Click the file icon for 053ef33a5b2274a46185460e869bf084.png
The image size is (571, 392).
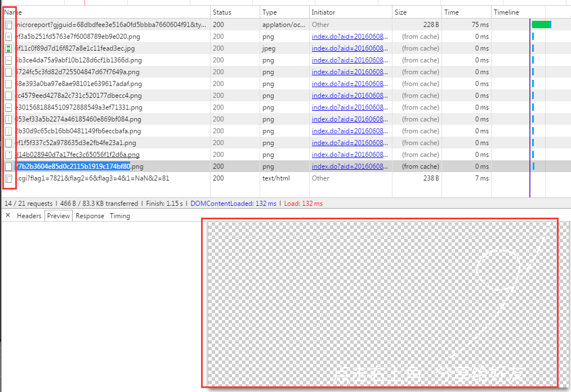[8, 119]
